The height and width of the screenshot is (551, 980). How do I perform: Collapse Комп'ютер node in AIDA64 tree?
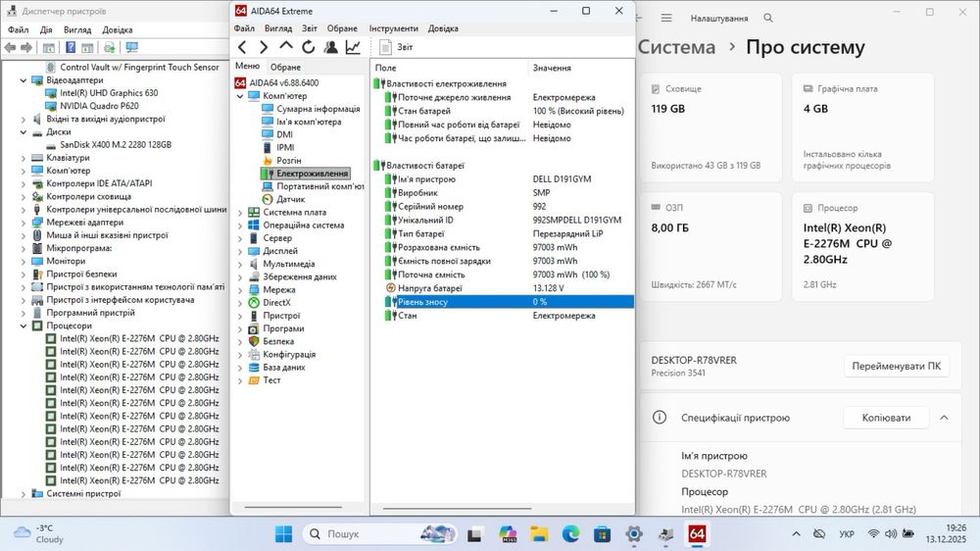(x=240, y=96)
